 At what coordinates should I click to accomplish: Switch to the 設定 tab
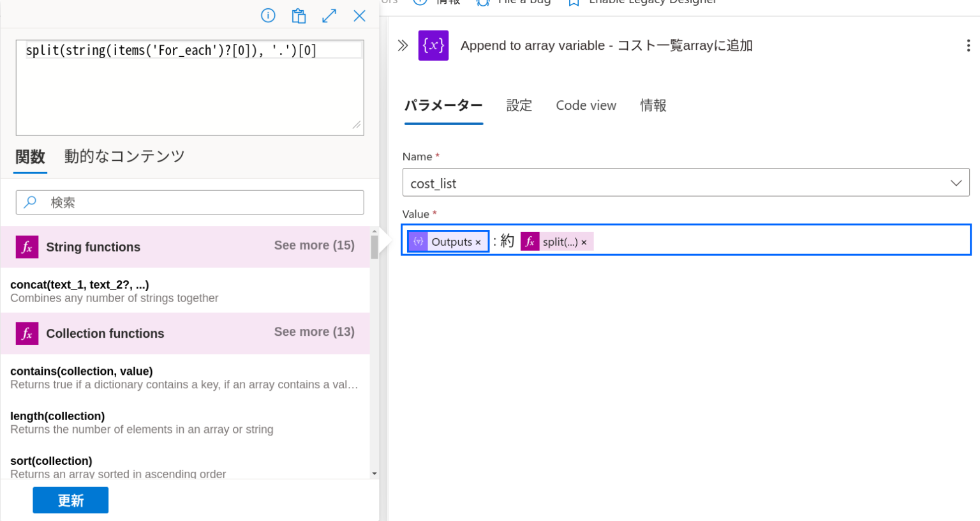tap(519, 105)
